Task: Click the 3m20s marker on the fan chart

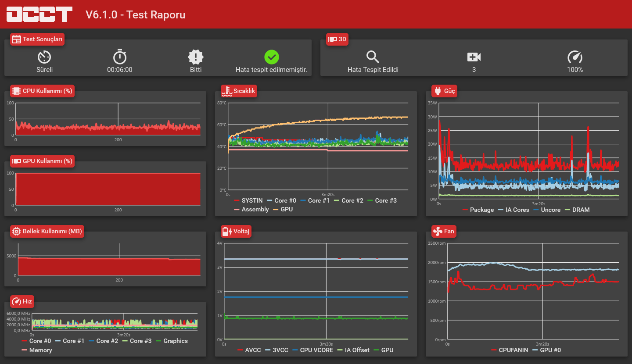Action: [x=542, y=344]
